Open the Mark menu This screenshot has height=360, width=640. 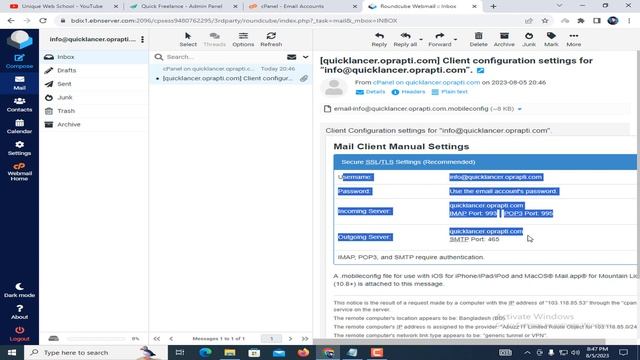coord(551,40)
